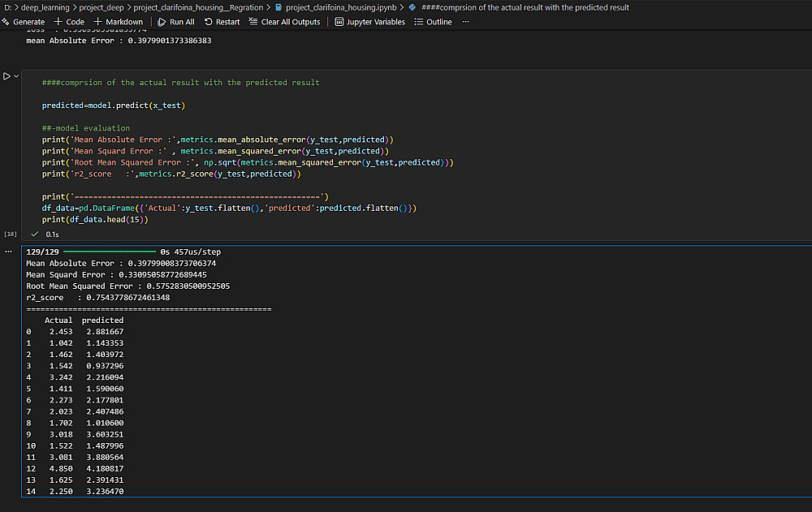Viewport: 812px width, 512px height.
Task: Clear All Outputs in notebook
Action: tap(284, 22)
